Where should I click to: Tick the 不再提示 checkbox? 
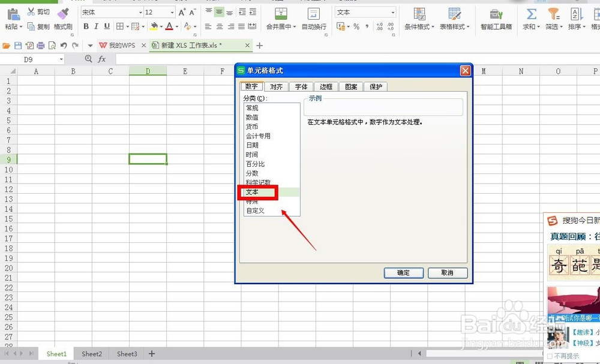click(550, 356)
